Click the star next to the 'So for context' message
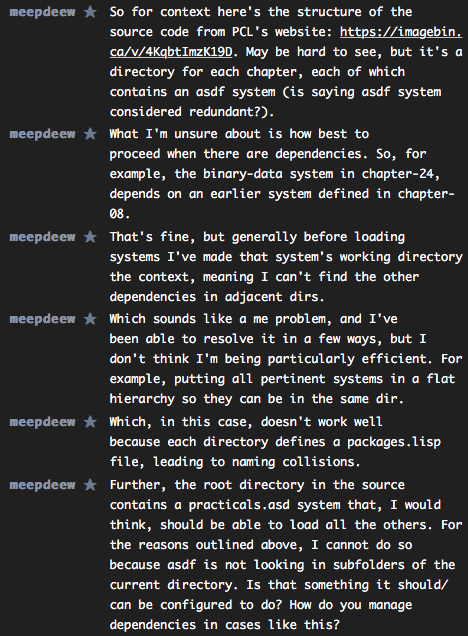The height and width of the screenshot is (636, 468). pyautogui.click(x=90, y=12)
